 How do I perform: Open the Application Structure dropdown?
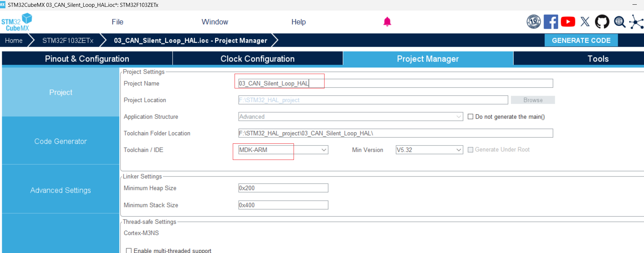(350, 117)
